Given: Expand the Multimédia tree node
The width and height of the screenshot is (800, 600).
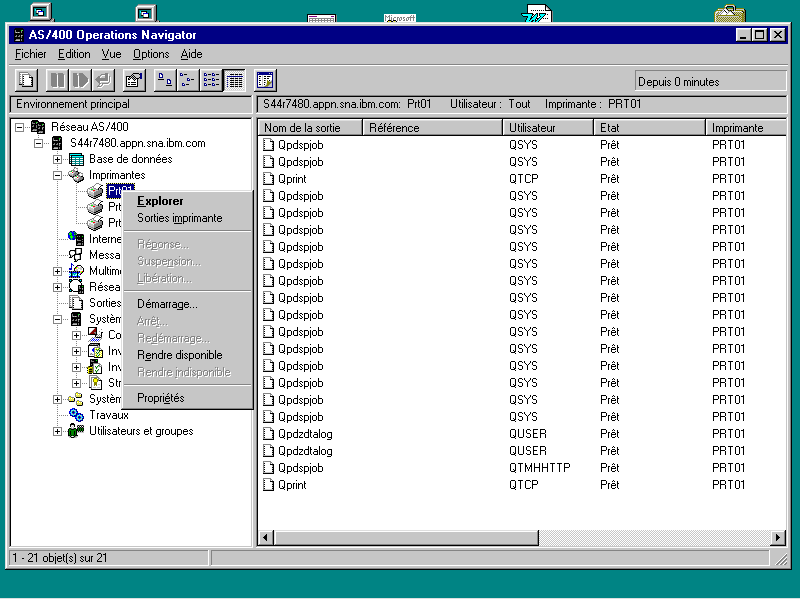Looking at the screenshot, I should [58, 271].
